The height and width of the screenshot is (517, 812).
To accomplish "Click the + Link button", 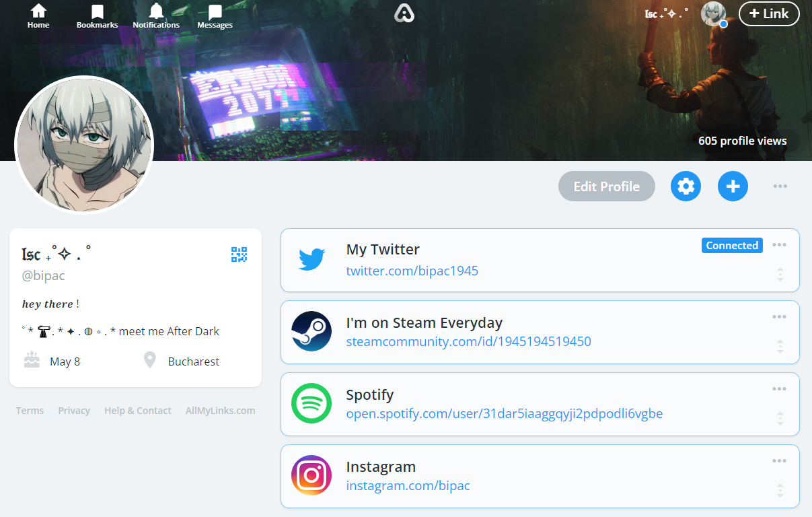I will 769,13.
